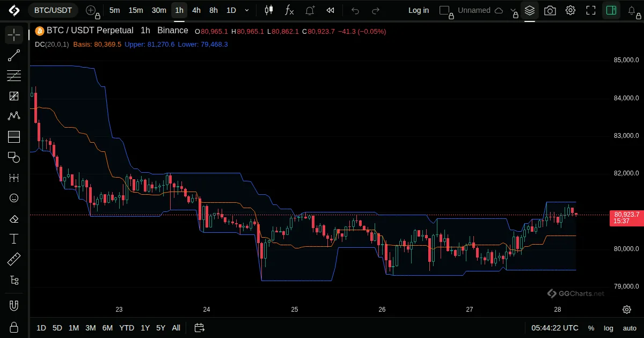Select the ruler measure tool

click(14, 260)
